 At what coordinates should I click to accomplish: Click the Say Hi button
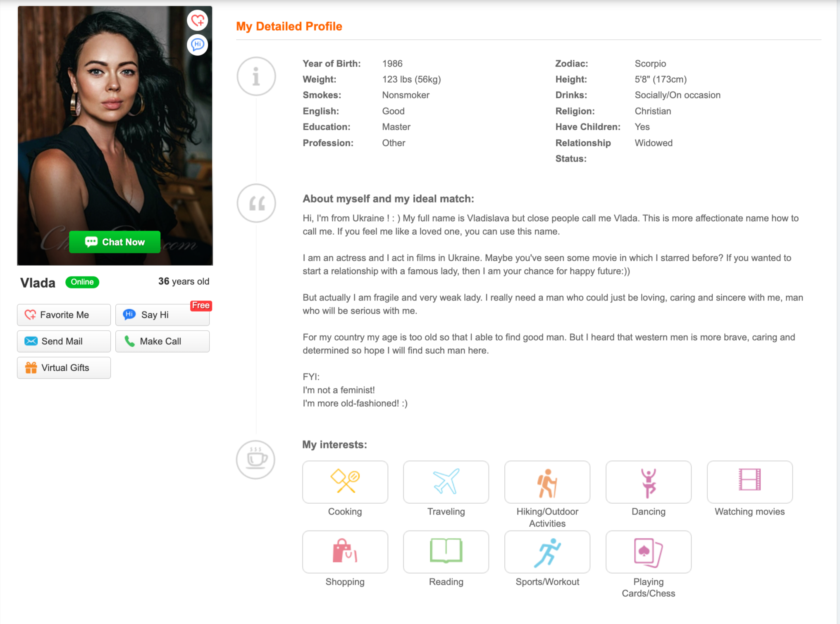point(162,315)
